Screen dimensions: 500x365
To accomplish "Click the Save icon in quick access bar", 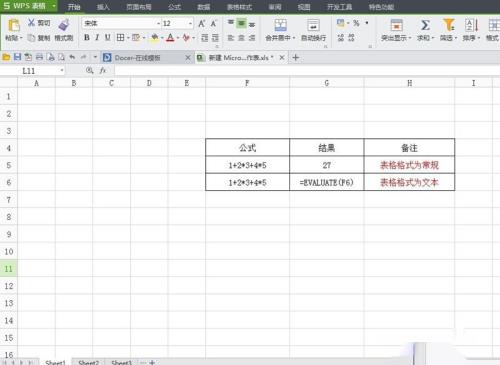I will [x=17, y=57].
